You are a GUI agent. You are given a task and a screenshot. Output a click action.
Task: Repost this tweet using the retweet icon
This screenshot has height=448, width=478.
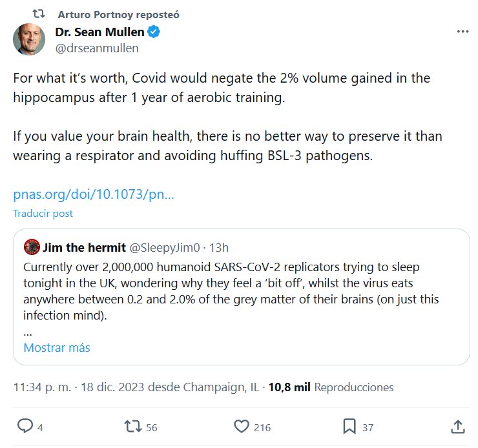pos(132,427)
